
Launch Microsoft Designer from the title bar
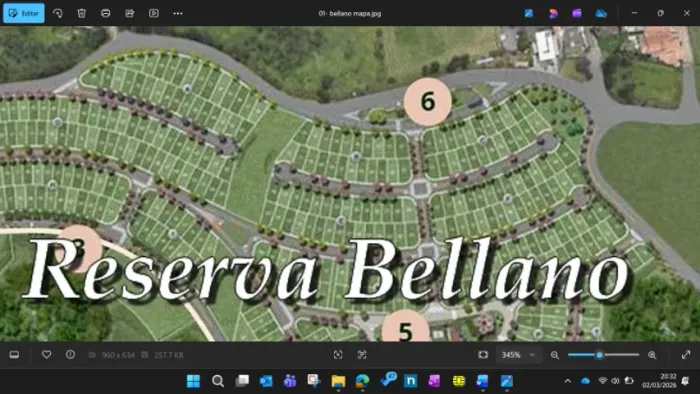pos(553,13)
